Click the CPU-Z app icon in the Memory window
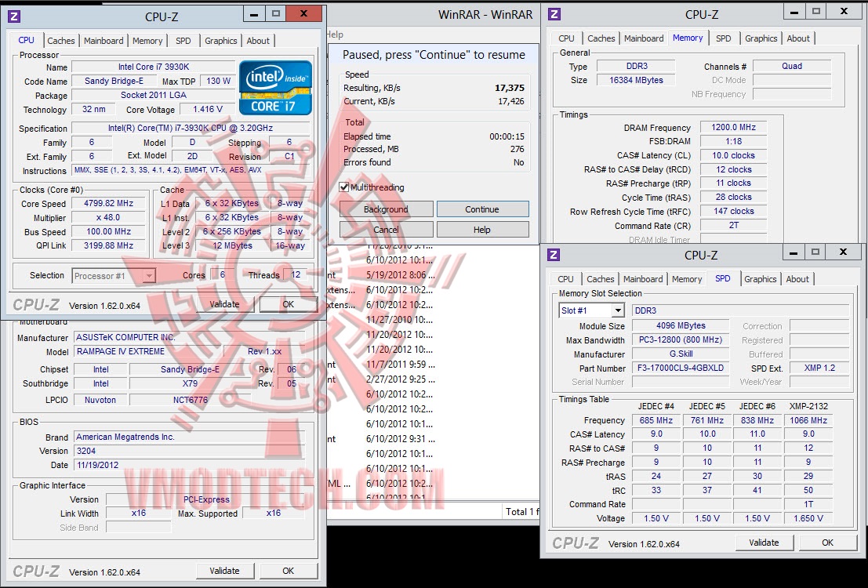Screen dimensions: 868x588 [554, 14]
